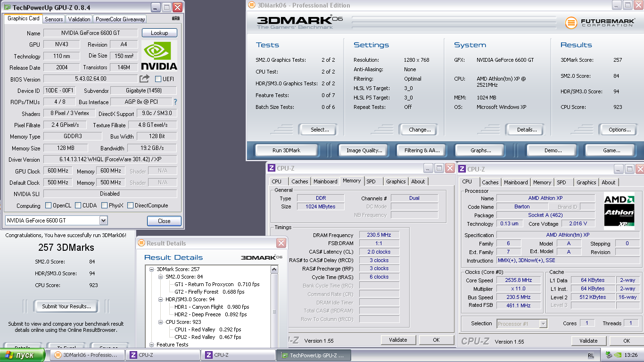This screenshot has height=362, width=644.
Task: Open the Start menu via the пуск button
Action: [x=22, y=355]
